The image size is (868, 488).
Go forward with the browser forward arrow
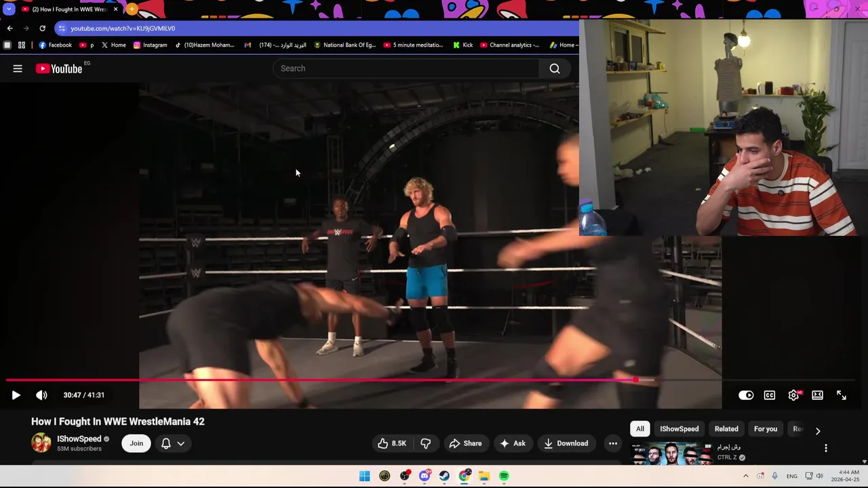(x=26, y=28)
